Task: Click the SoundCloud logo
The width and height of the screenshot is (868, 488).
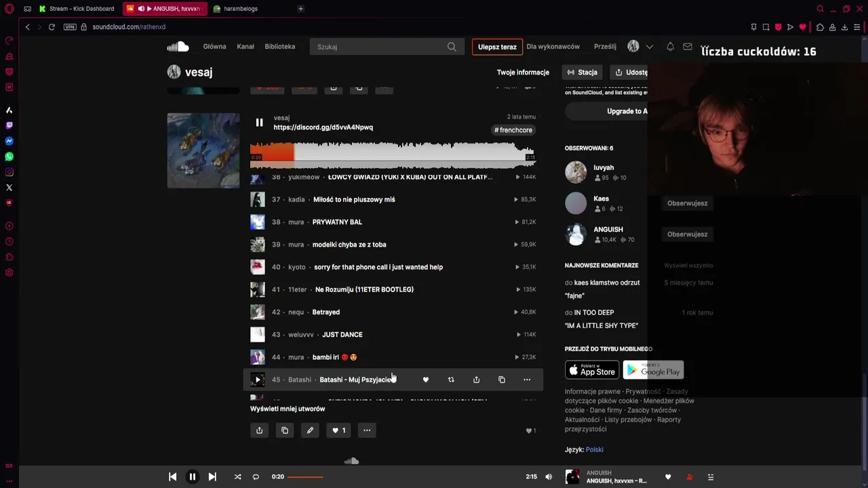Action: [178, 47]
